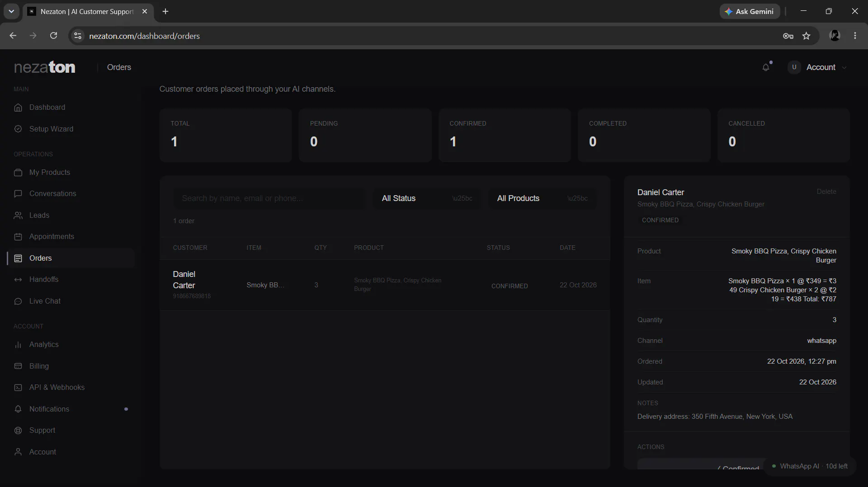Select the Daniel Carter order row
868x487 pixels.
(x=385, y=285)
